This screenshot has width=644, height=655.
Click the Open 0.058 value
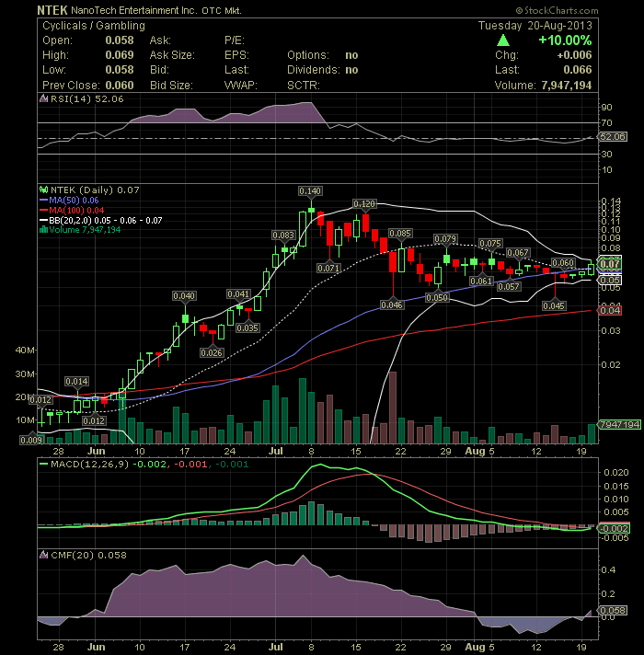(x=120, y=40)
